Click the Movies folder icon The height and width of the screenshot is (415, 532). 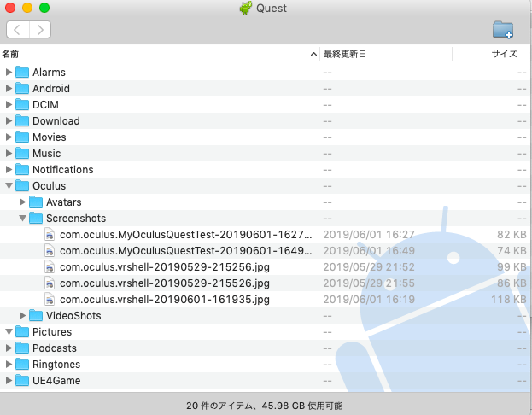[x=22, y=137]
